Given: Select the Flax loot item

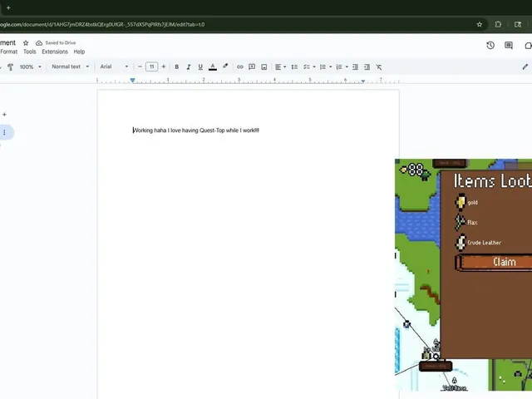Looking at the screenshot, I should [466, 222].
